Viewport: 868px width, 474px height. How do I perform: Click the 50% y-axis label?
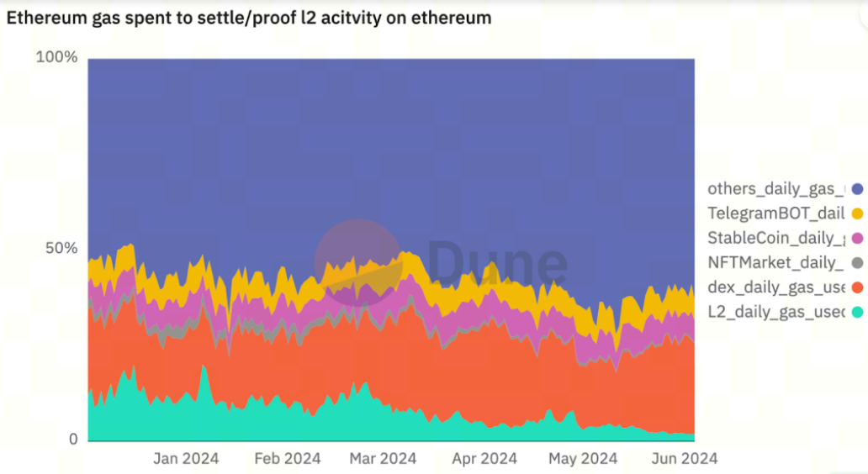coord(61,248)
